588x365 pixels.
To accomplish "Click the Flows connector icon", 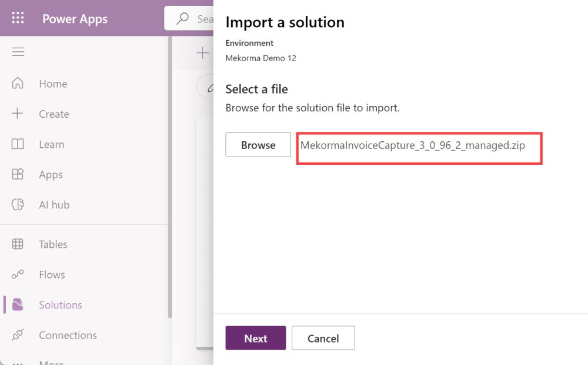I will (18, 274).
